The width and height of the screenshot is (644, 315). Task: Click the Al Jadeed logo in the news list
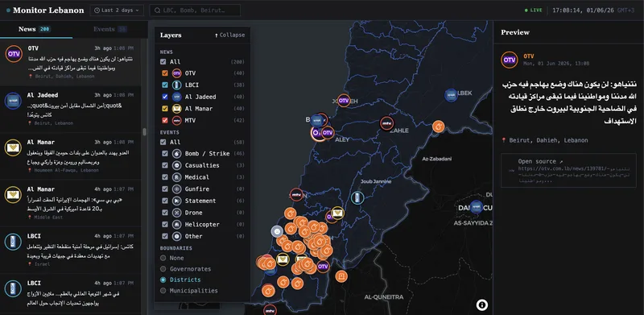[x=13, y=101]
